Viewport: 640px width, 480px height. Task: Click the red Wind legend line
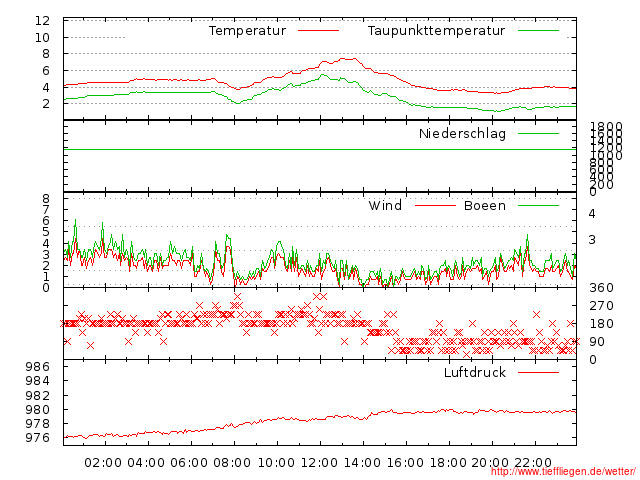click(x=435, y=205)
